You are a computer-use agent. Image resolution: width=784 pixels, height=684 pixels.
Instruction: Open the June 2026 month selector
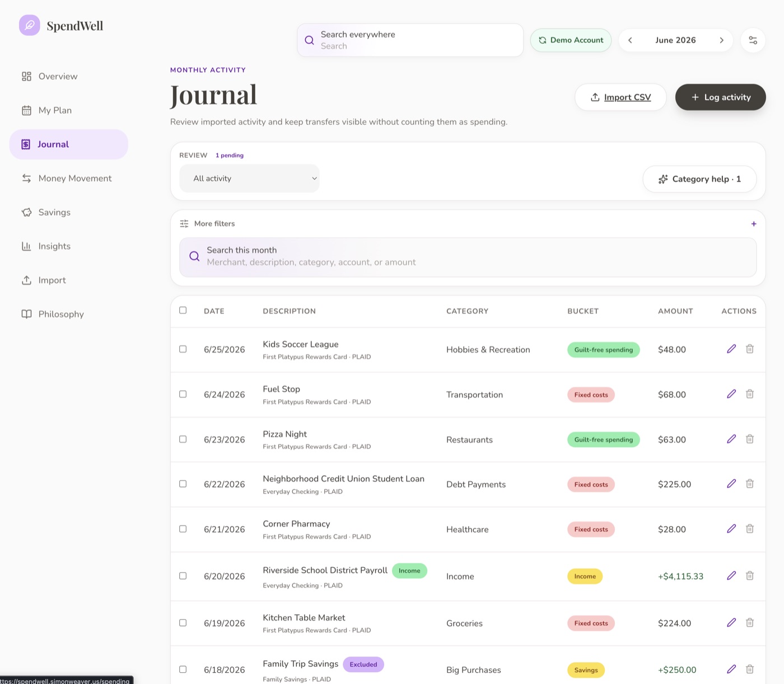675,40
